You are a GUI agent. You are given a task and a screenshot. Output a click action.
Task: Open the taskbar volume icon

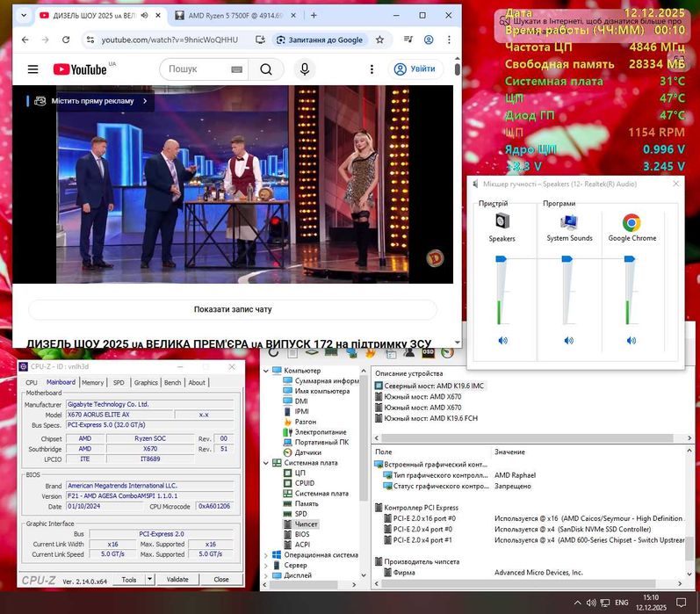591,603
